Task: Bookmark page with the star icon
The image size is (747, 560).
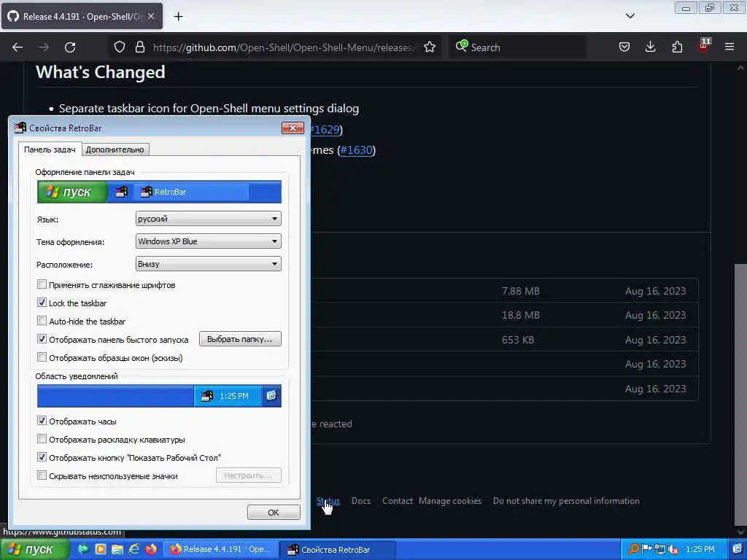Action: [x=430, y=47]
